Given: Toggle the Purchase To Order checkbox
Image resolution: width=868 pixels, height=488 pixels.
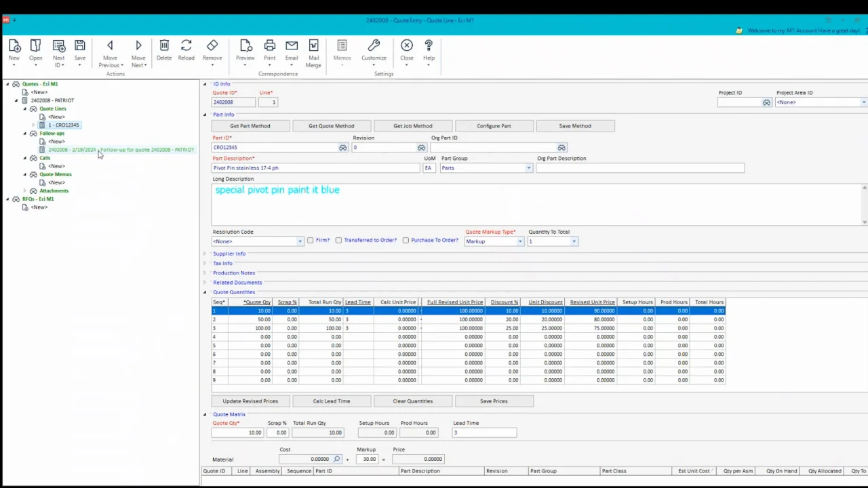Looking at the screenshot, I should click(406, 241).
